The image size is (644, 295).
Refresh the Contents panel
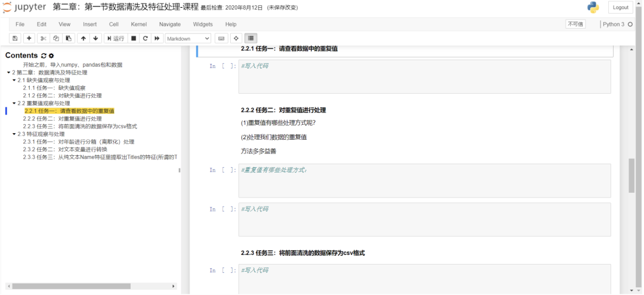(44, 56)
